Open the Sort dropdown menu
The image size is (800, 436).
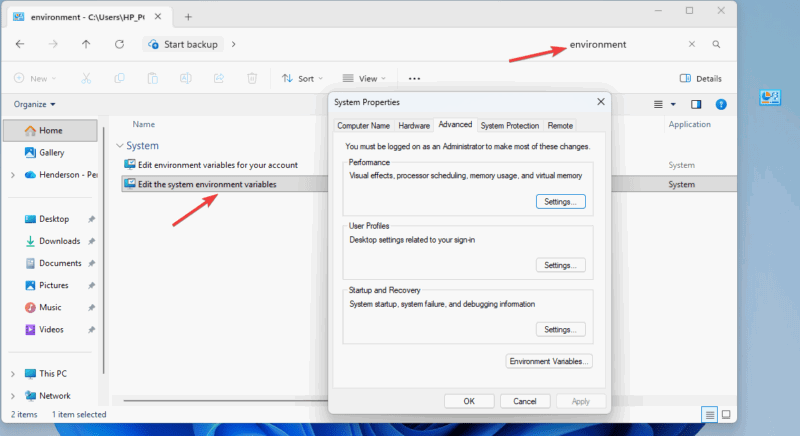pos(298,78)
